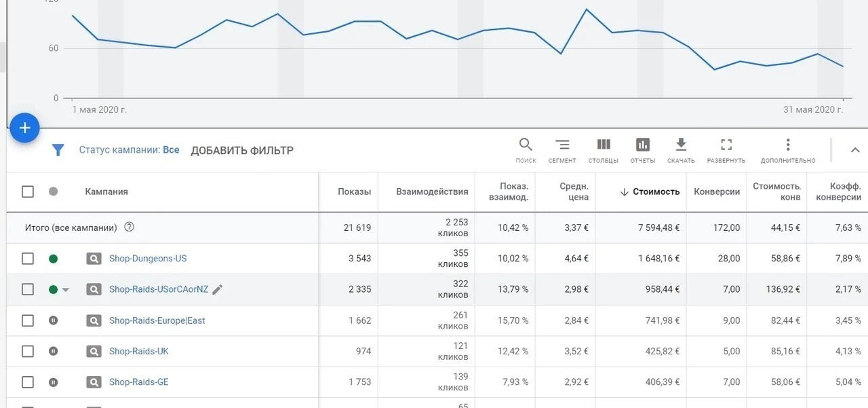Click the green status dot for Shop-Raids-USorCAorNZ
The image size is (868, 408).
tap(54, 289)
